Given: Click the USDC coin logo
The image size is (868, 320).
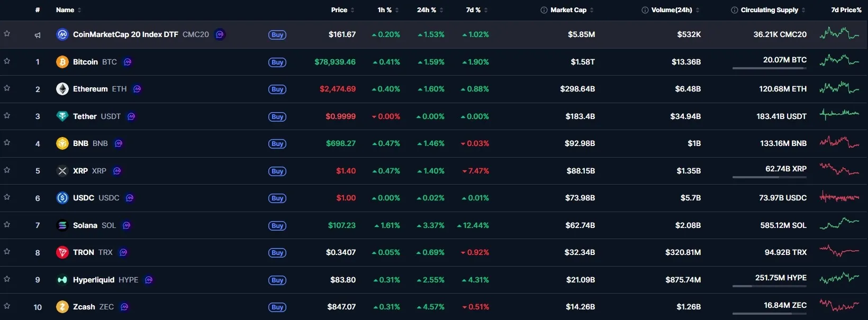Looking at the screenshot, I should coord(62,198).
